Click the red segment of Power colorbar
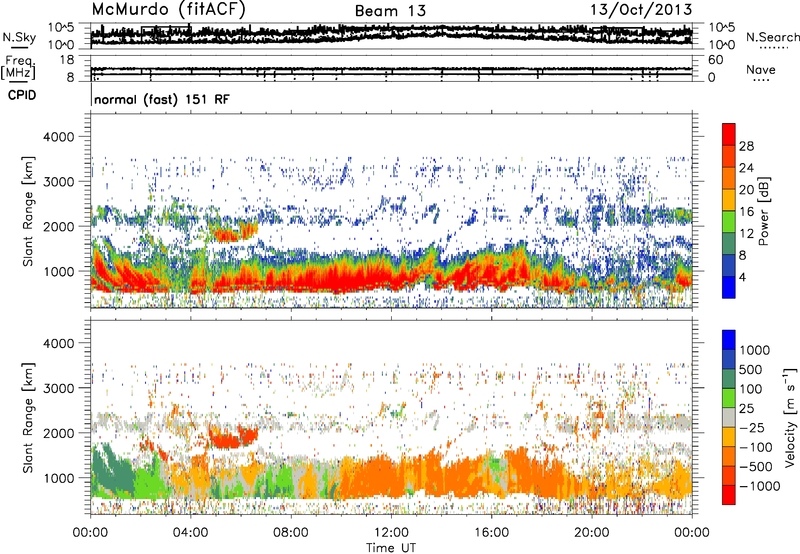The width and height of the screenshot is (800, 554). coord(729,135)
